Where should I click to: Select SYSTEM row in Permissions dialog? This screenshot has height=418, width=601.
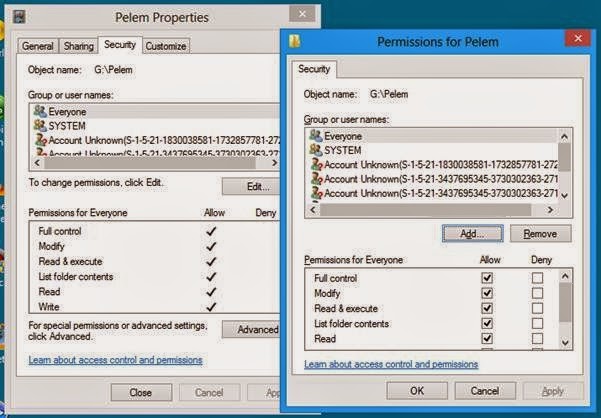(x=434, y=150)
